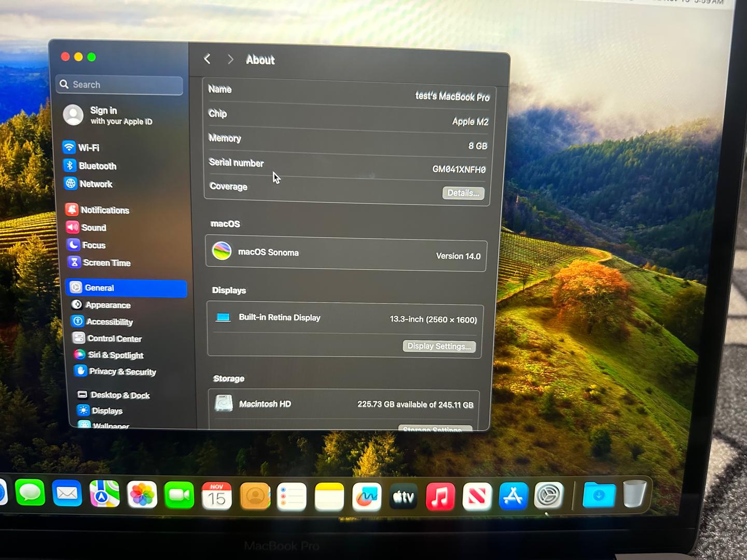Click Version 14.0 text
Screen dimensions: 747x560
coord(458,256)
